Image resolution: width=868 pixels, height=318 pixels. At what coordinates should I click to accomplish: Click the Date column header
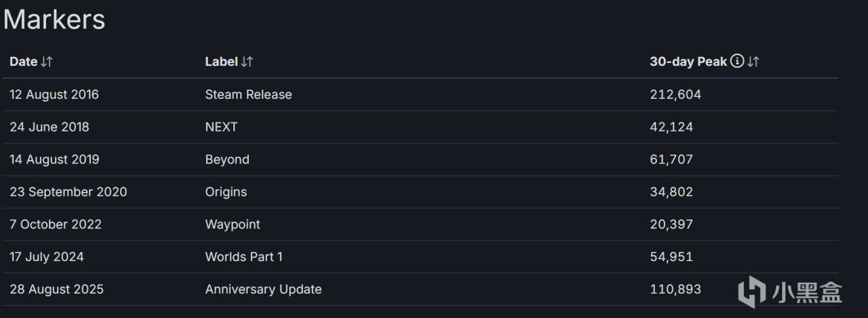(24, 62)
